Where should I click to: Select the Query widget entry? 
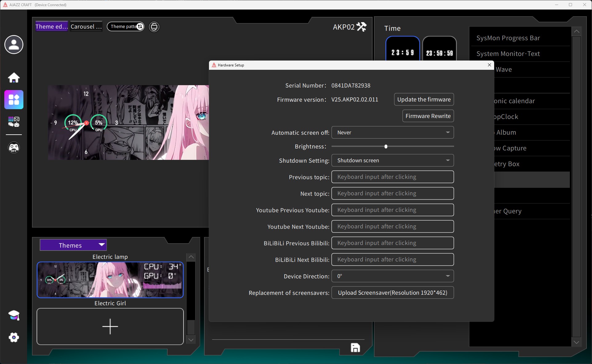click(x=532, y=211)
